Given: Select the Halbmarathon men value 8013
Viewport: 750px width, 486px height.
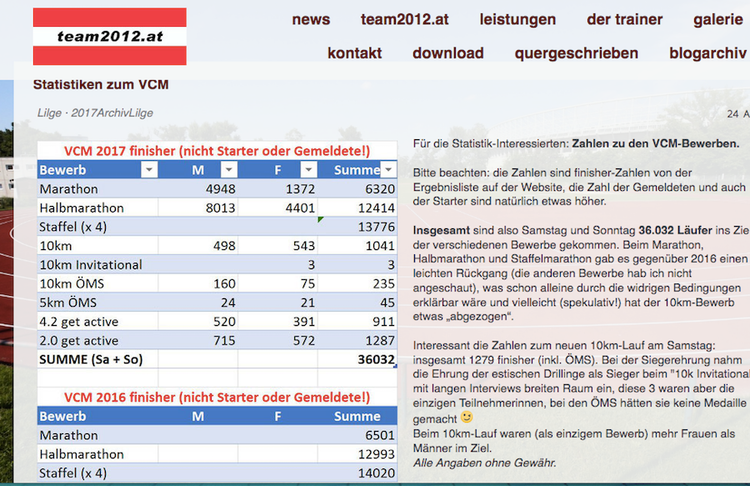Looking at the screenshot, I should coord(221,208).
